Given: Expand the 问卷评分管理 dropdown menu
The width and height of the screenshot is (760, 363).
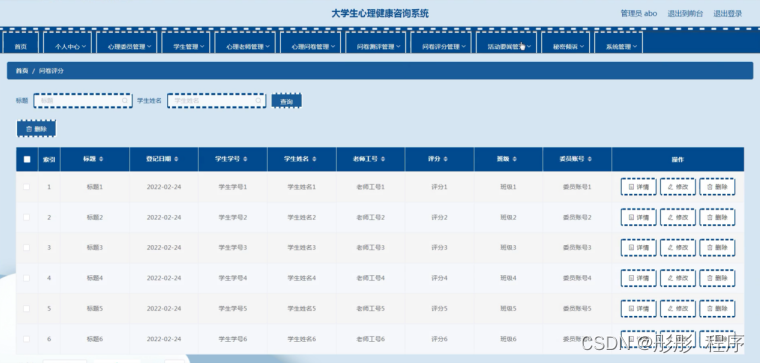Looking at the screenshot, I should (x=441, y=44).
